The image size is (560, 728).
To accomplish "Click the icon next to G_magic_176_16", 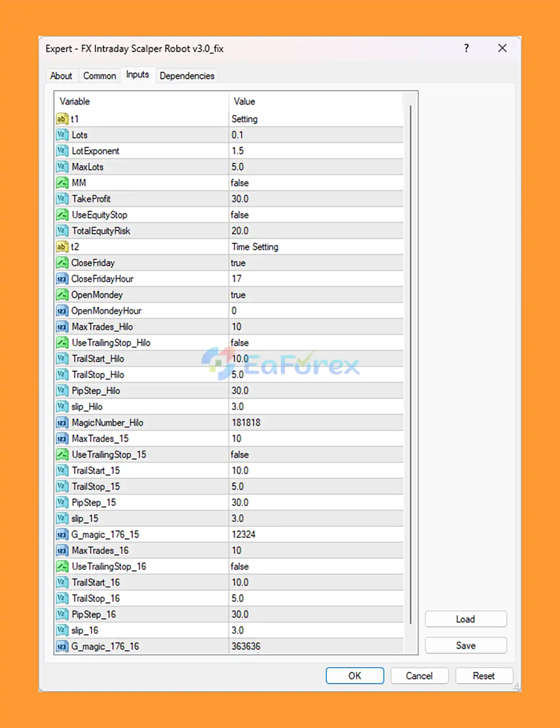I will click(x=62, y=647).
